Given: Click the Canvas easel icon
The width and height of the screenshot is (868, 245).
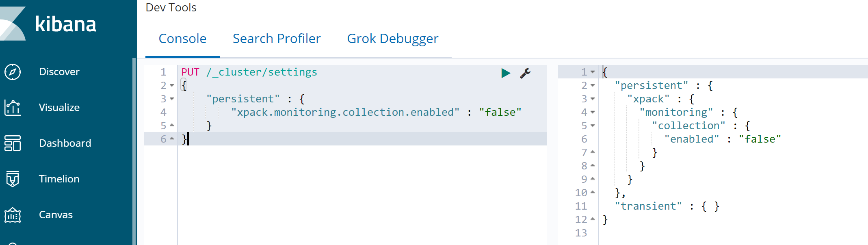Looking at the screenshot, I should click(x=13, y=215).
